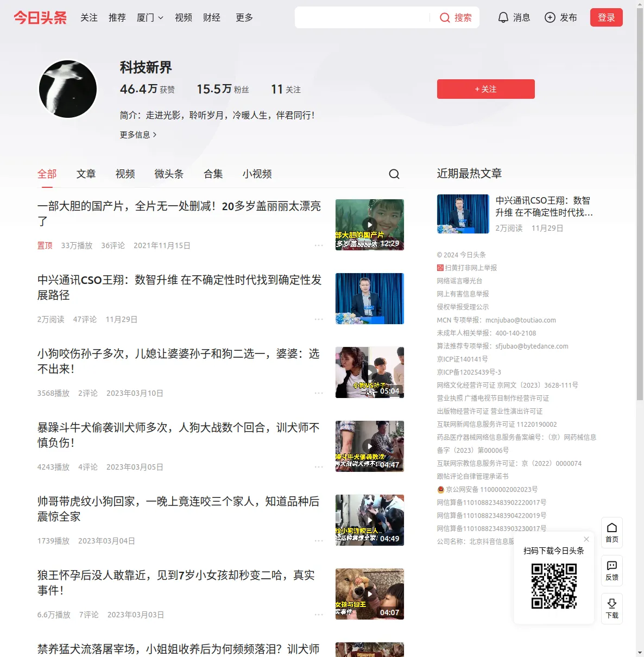Open the 科技新界 profile avatar

(x=68, y=89)
